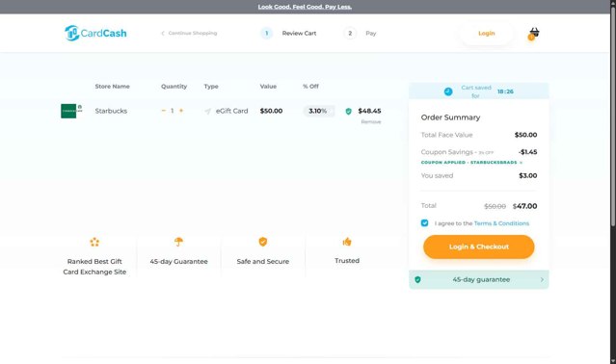Click the eGift Card paper plane icon
The height and width of the screenshot is (364, 616).
click(x=208, y=111)
